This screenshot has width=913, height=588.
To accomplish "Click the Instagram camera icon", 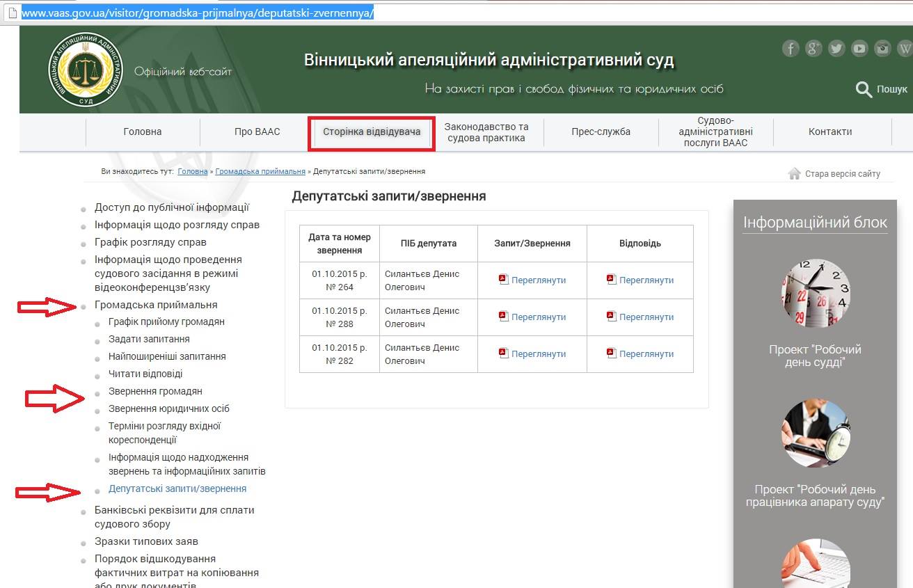I will [882, 48].
